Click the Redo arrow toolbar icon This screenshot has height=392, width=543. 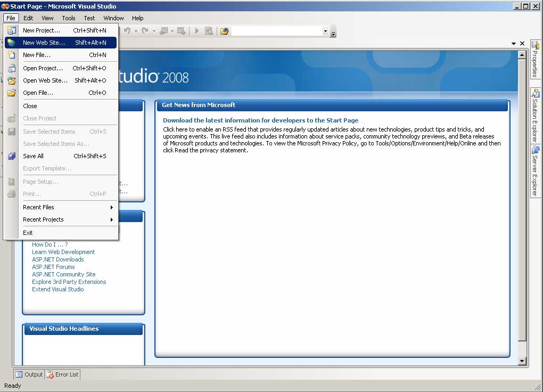coord(145,31)
